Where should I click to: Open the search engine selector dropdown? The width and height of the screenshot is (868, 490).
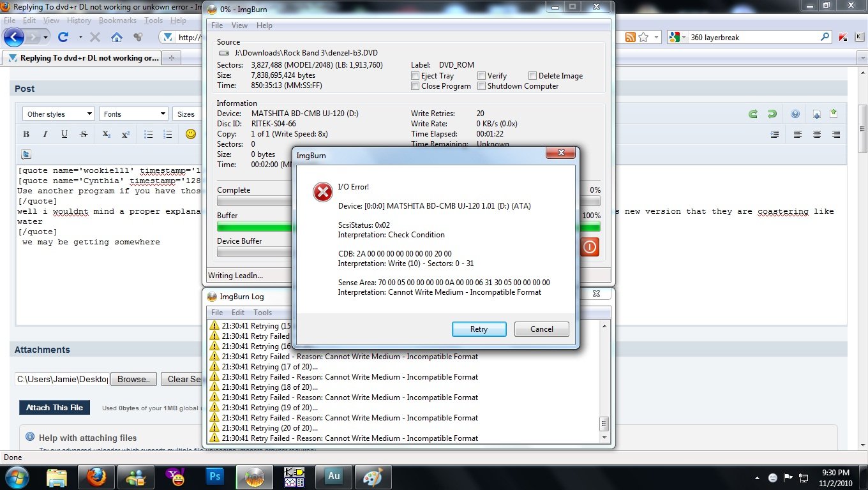[x=684, y=38]
